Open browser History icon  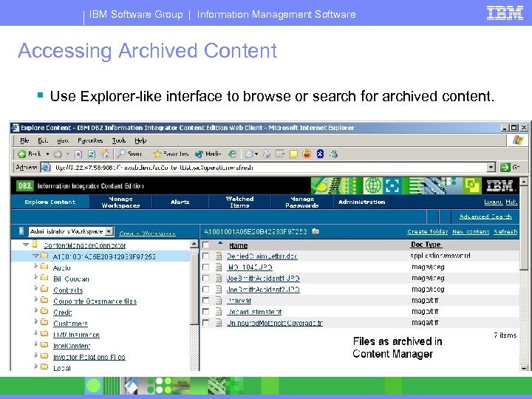pyautogui.click(x=233, y=154)
